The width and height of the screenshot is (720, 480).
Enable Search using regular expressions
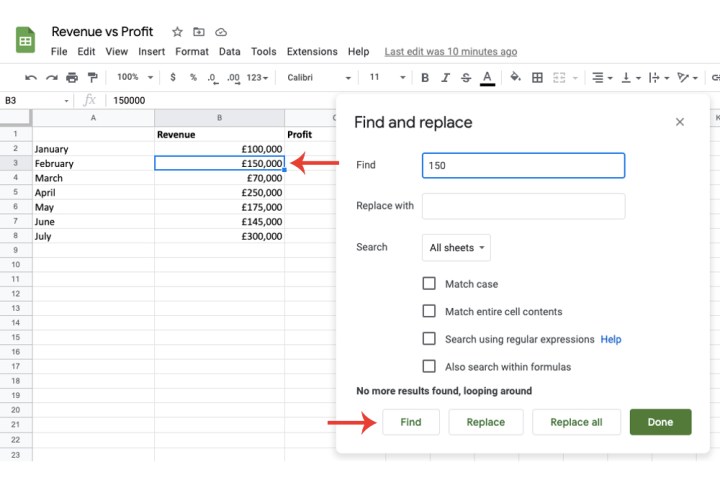429,339
